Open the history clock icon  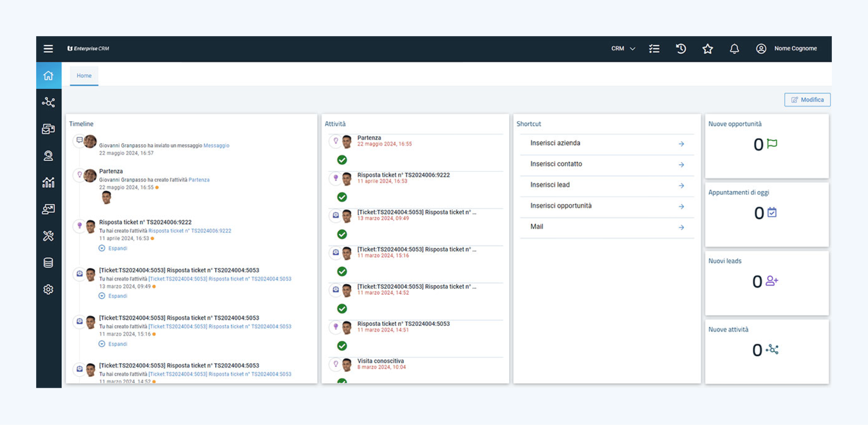point(681,48)
